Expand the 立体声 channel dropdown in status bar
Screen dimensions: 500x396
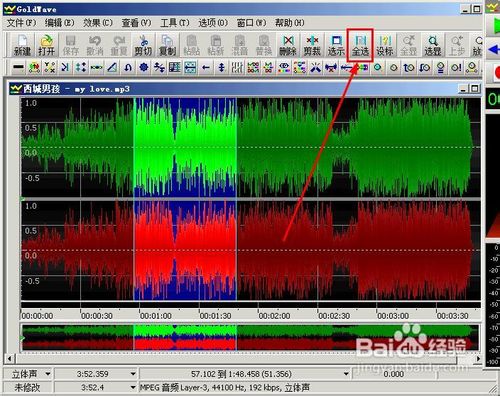click(48, 374)
